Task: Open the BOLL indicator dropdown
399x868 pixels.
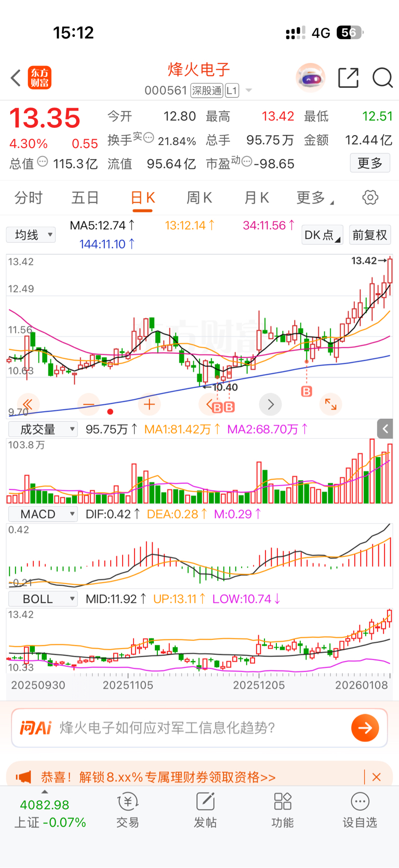Action: 43,599
